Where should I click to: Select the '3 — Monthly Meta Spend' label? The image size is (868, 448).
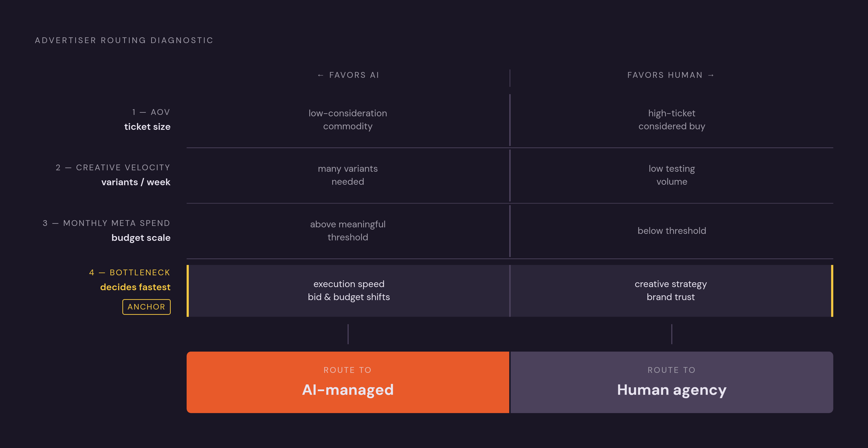pos(107,223)
